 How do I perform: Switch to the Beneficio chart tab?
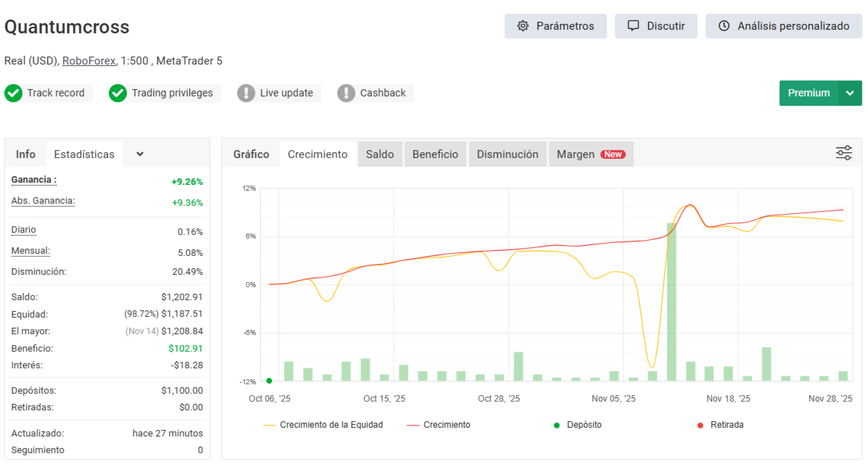coord(435,154)
